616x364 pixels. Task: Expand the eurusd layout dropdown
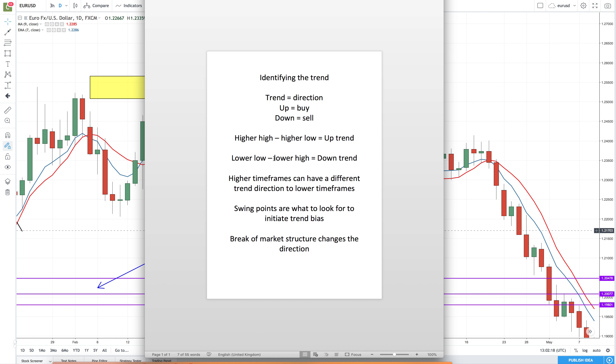click(574, 6)
